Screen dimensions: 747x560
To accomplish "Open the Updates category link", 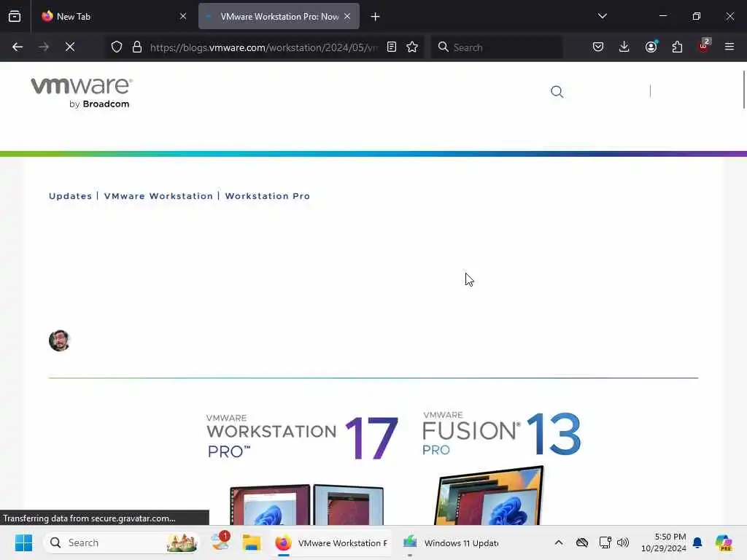I will [70, 196].
